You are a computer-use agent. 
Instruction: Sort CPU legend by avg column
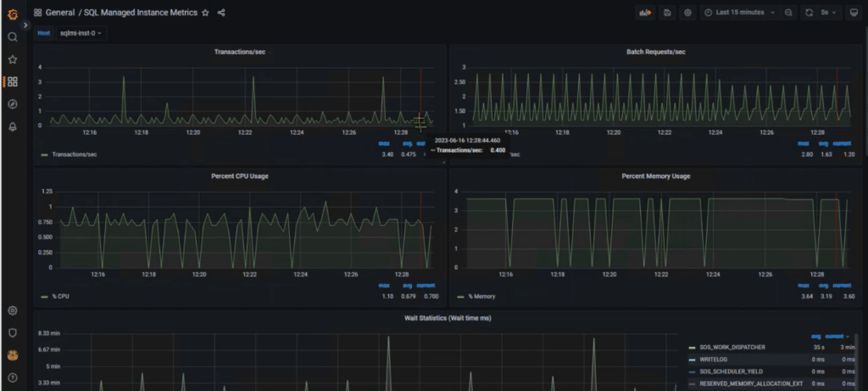click(408, 286)
